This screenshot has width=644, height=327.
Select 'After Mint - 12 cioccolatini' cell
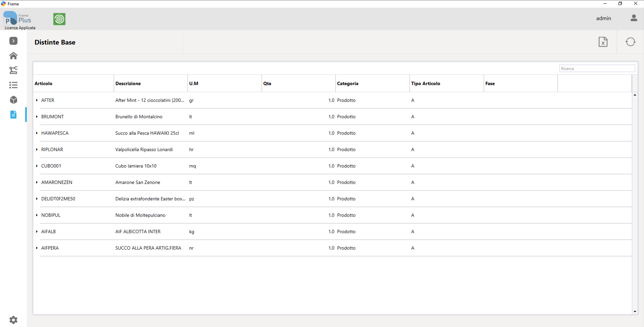coord(149,100)
